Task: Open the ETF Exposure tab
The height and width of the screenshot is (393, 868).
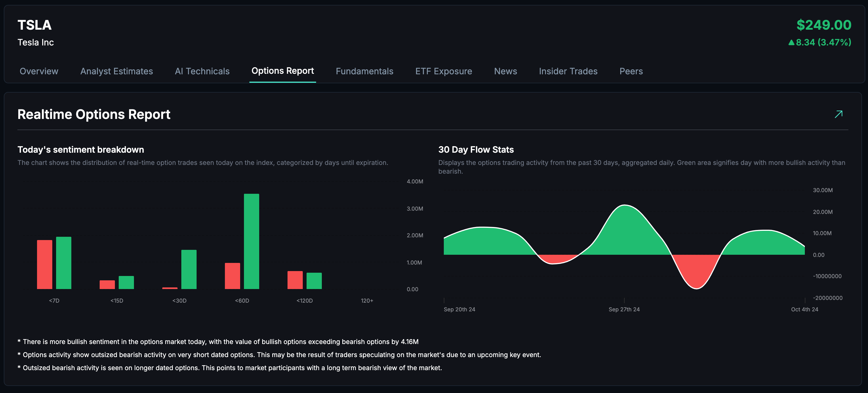Action: pos(444,71)
